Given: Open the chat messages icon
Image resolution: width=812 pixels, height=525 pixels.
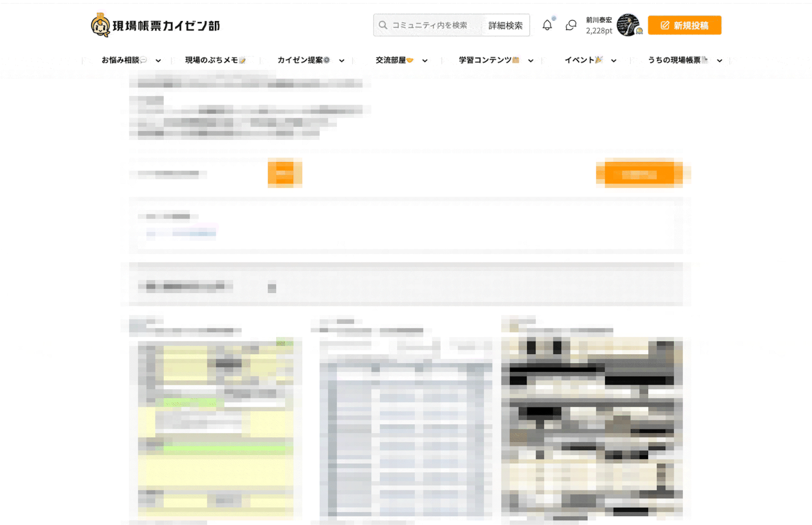Looking at the screenshot, I should pos(571,25).
